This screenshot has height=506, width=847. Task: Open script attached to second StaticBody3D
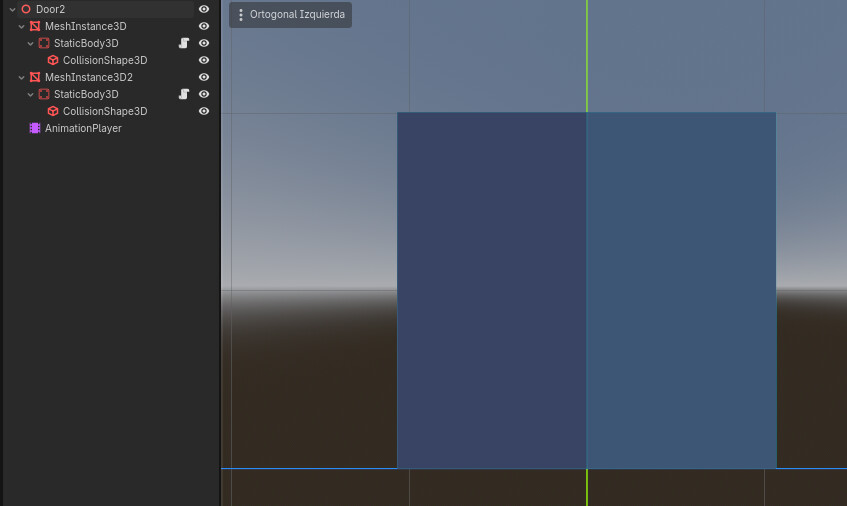(x=184, y=94)
